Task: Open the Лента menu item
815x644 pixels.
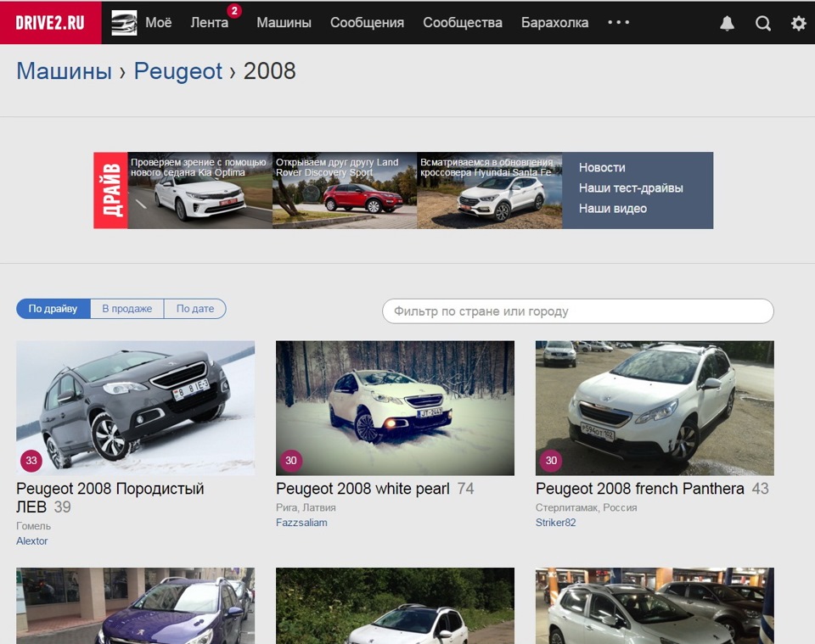Action: (210, 23)
